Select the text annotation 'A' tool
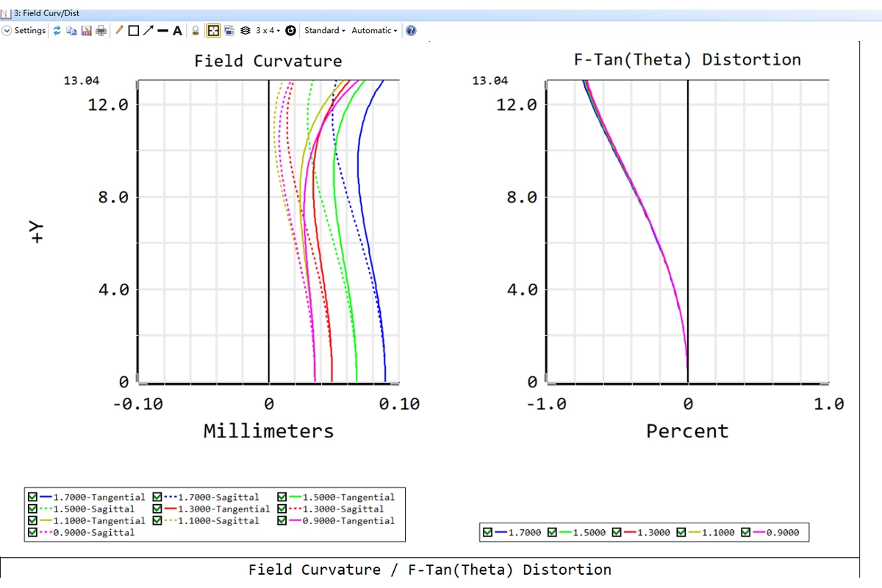Viewport: 882px width, 588px height. click(177, 31)
